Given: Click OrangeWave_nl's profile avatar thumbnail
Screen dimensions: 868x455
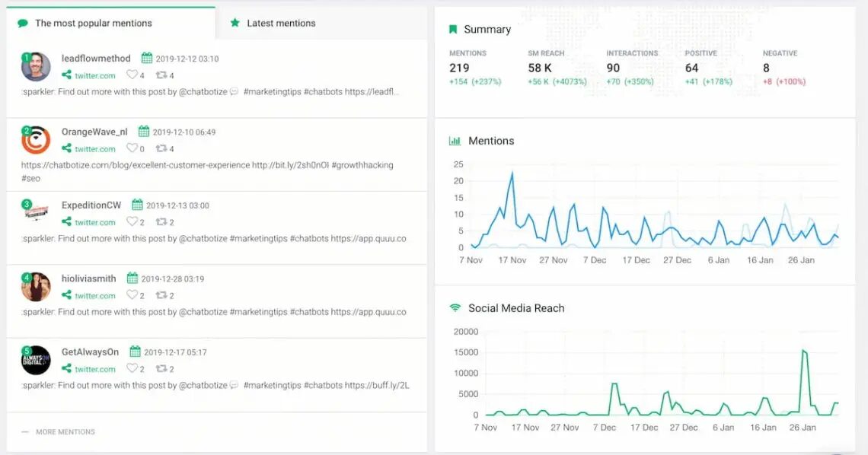Looking at the screenshot, I should pos(36,140).
